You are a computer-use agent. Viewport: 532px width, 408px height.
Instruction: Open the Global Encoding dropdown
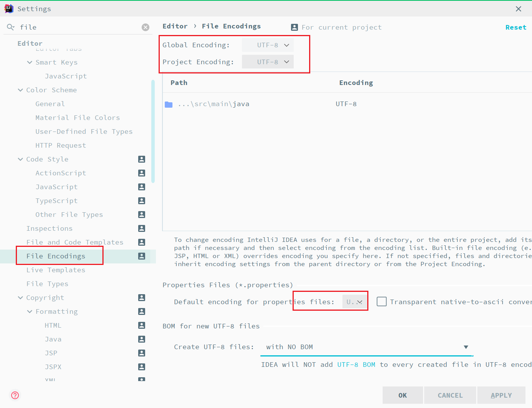click(268, 45)
